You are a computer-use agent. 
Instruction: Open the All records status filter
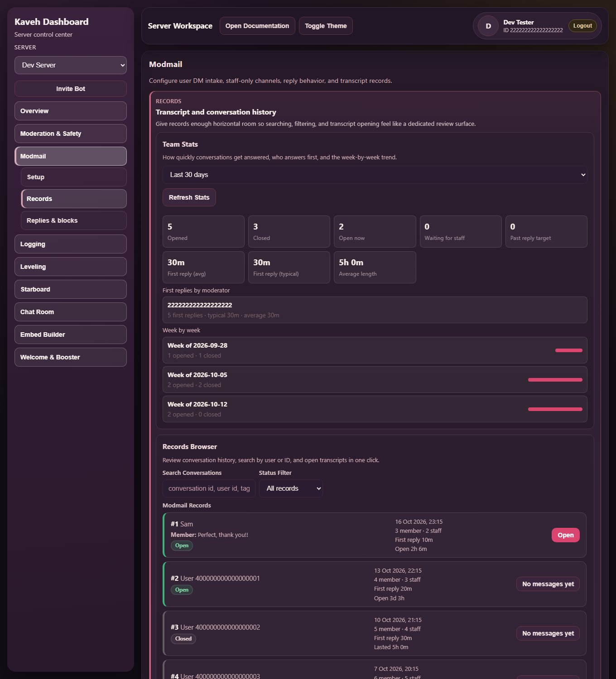click(291, 488)
